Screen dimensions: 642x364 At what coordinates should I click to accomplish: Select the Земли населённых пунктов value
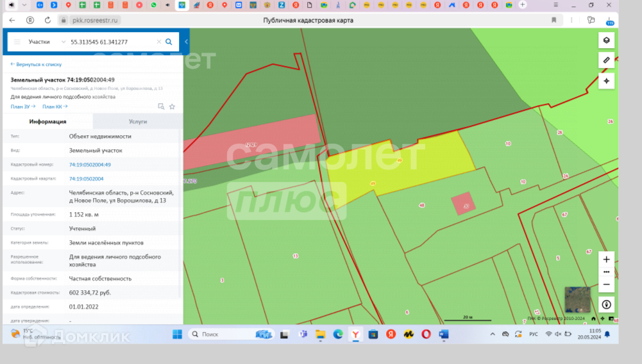click(x=106, y=242)
